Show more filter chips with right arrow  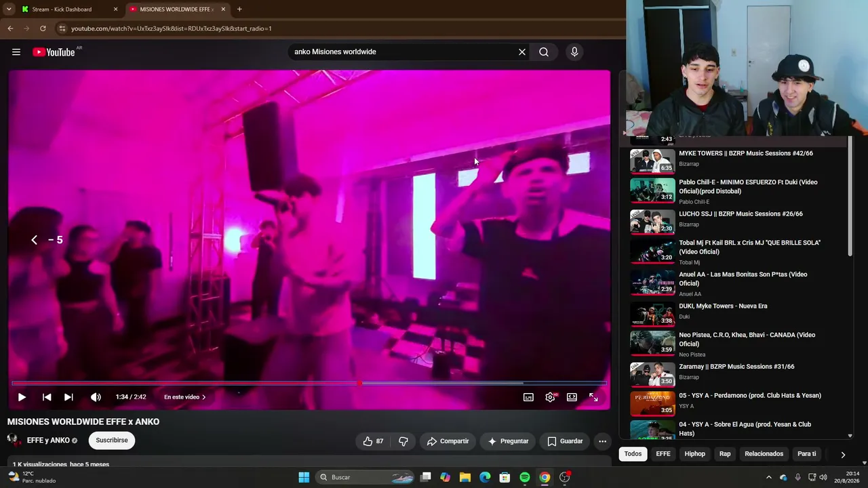coord(843,455)
